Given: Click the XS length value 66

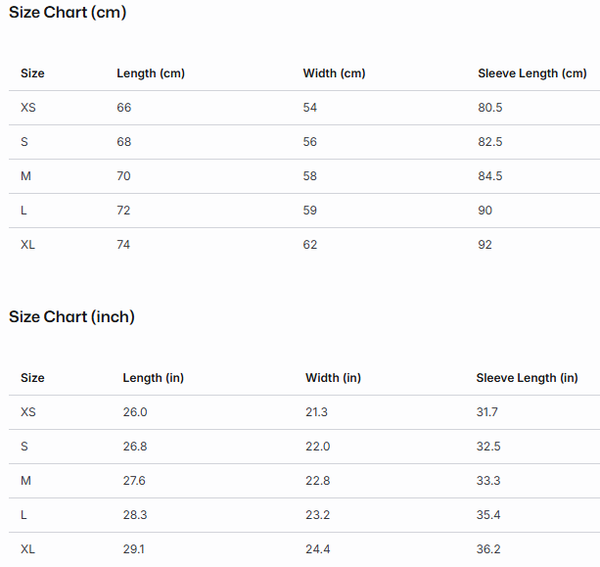Looking at the screenshot, I should click(x=124, y=108).
